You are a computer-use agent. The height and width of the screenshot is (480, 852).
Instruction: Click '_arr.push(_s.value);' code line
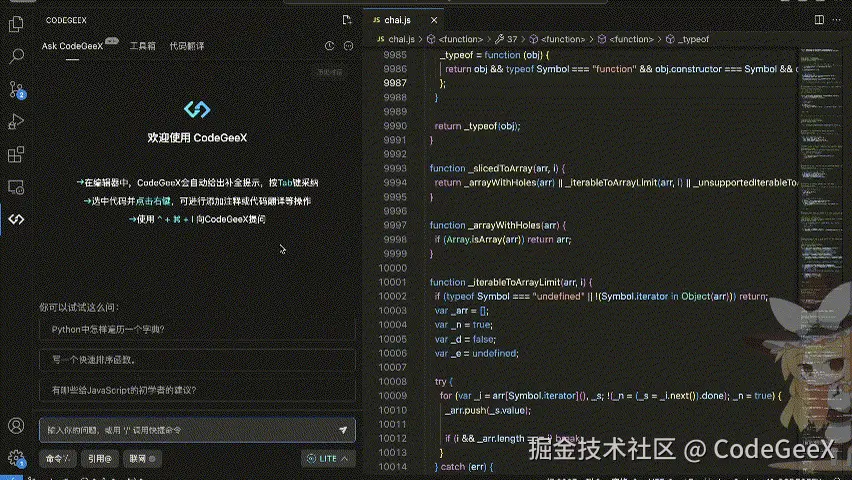pos(488,410)
